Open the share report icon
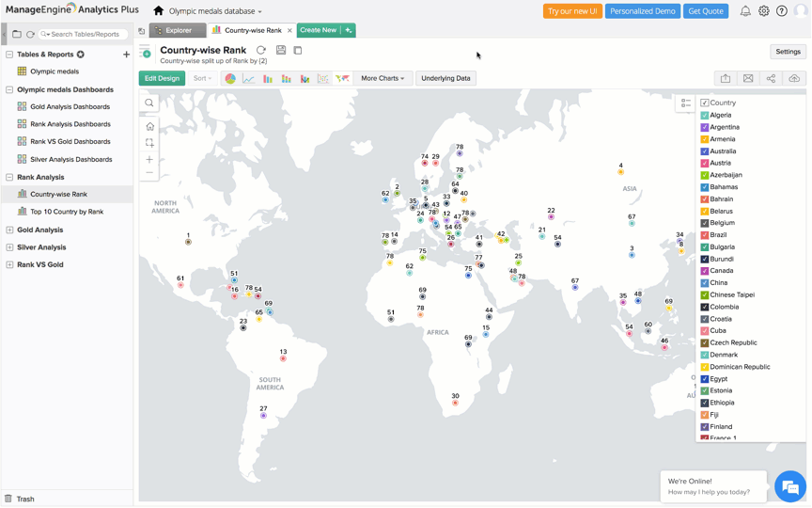Image resolution: width=812 pixels, height=508 pixels. click(771, 78)
